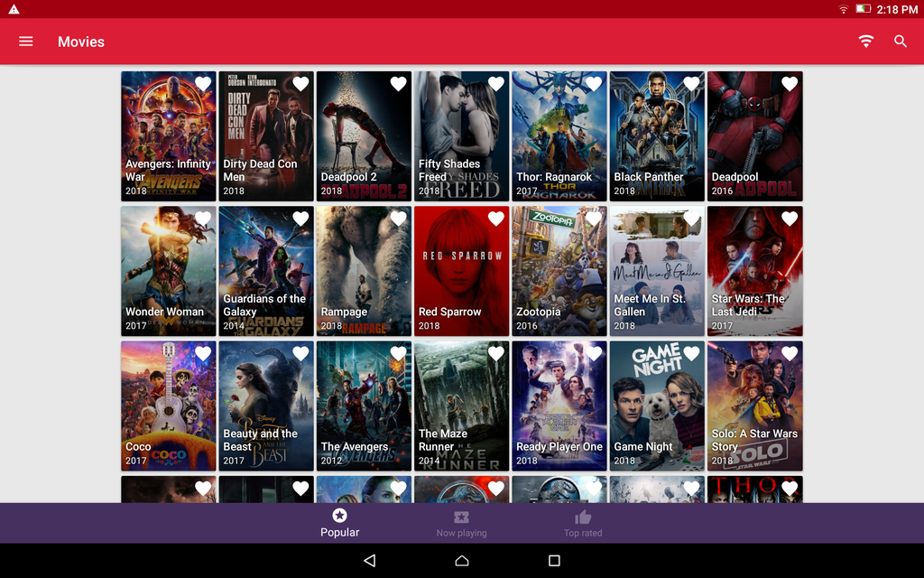Favorite Avengers: Infinity War with heart icon
Viewport: 924px width, 578px height.
(203, 84)
